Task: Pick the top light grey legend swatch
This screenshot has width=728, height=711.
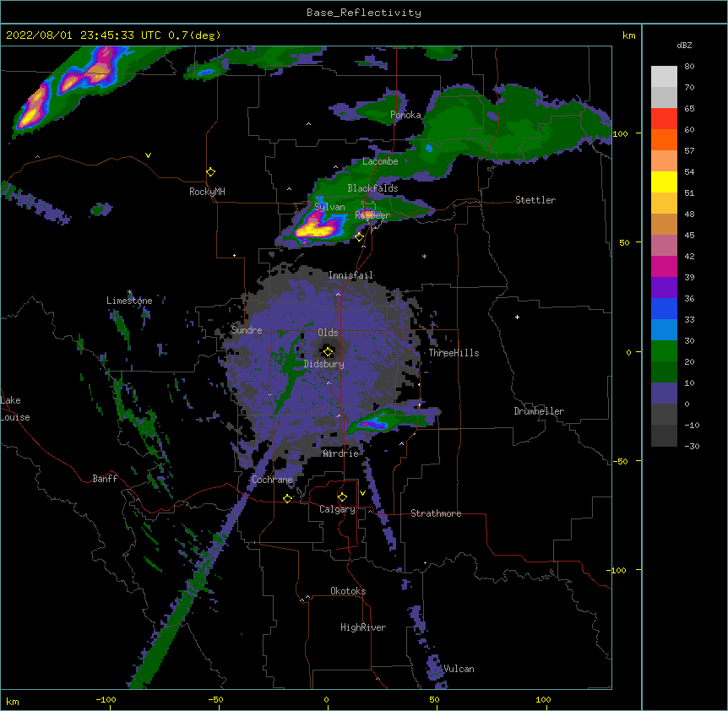Action: point(664,77)
